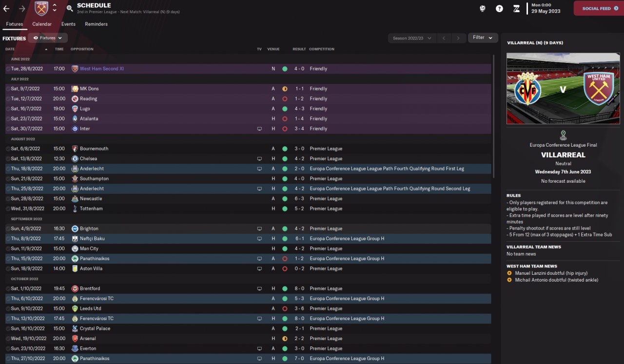The image size is (624, 364).
Task: Click the fixtures list vertical scrollbar
Action: click(x=493, y=116)
